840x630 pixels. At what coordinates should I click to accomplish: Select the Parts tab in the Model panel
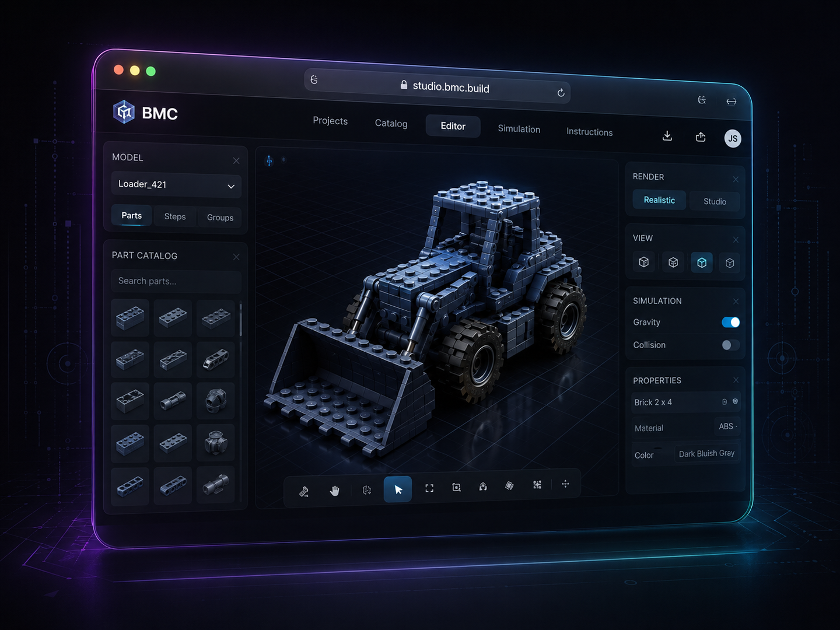132,215
